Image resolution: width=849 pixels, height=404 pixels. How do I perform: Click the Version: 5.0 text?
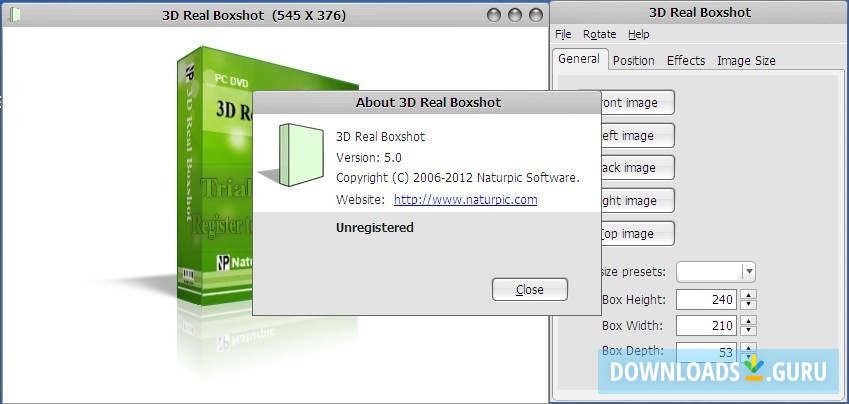369,158
